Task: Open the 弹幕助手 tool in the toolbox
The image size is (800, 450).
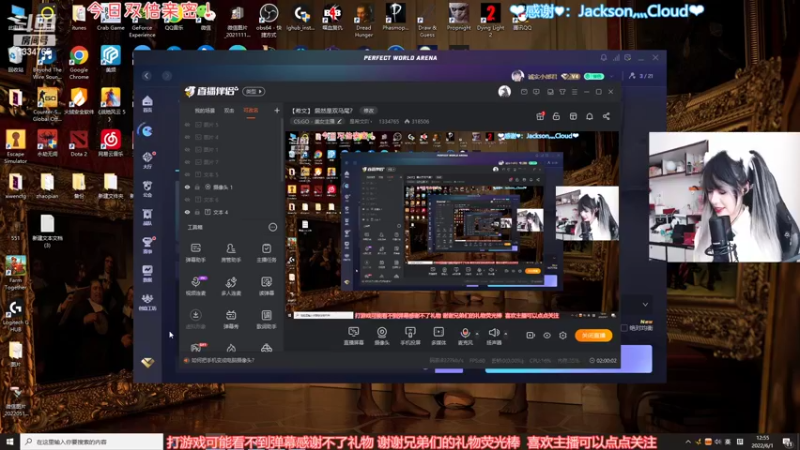Action: pyautogui.click(x=195, y=253)
